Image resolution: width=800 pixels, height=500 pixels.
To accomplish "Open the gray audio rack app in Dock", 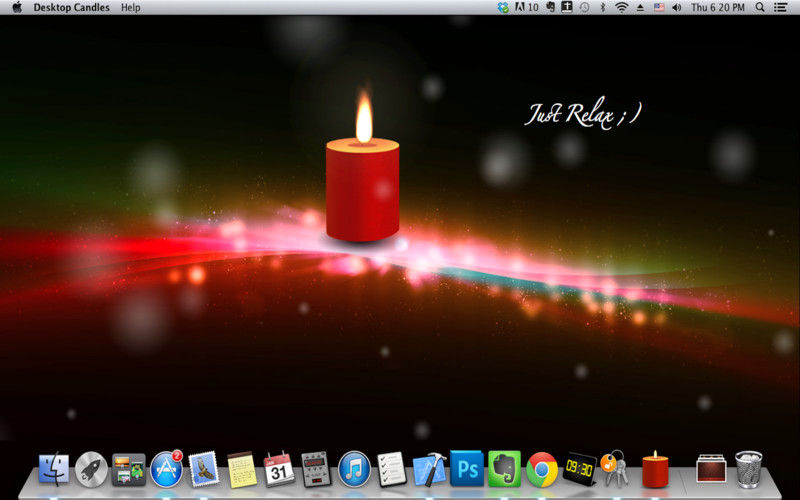I will pos(315,469).
